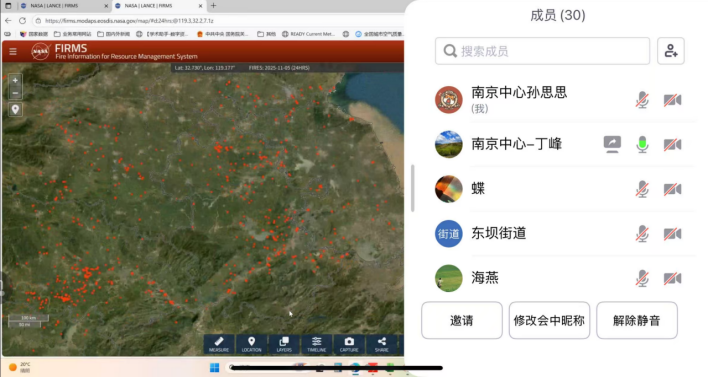The image size is (708, 377).
Task: Mute 南京中心–丁峰's active microphone
Action: click(642, 144)
